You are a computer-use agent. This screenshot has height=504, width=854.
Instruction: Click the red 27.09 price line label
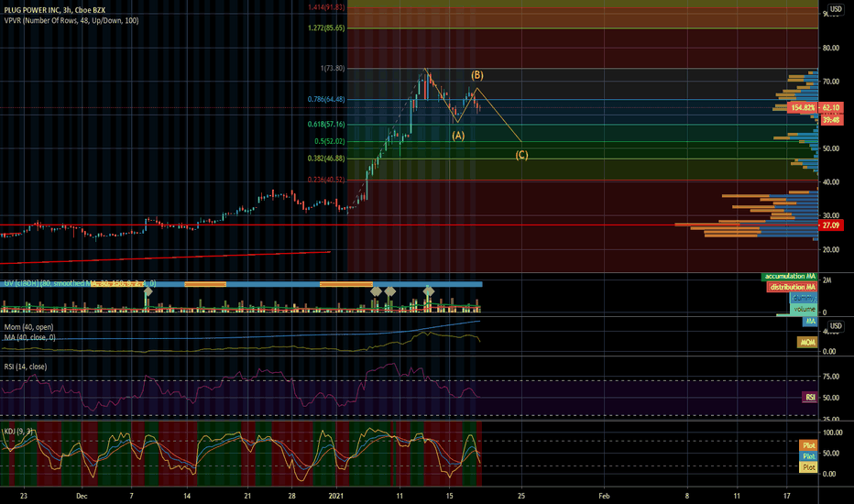831,225
